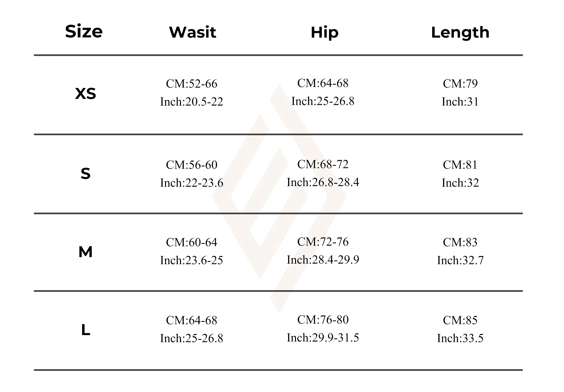Click S waist value Inch:22-23.6
564x392 pixels.
pyautogui.click(x=192, y=183)
